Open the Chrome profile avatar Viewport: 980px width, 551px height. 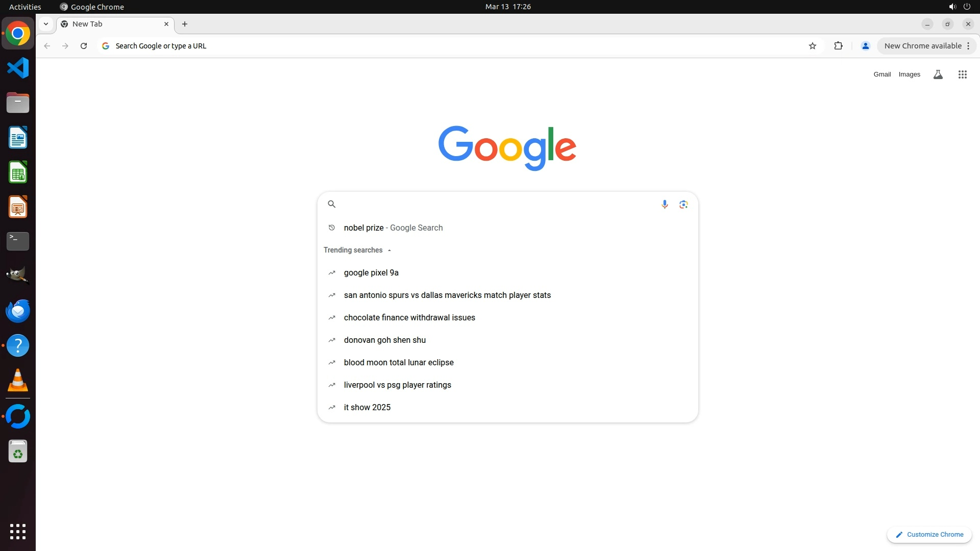point(865,46)
